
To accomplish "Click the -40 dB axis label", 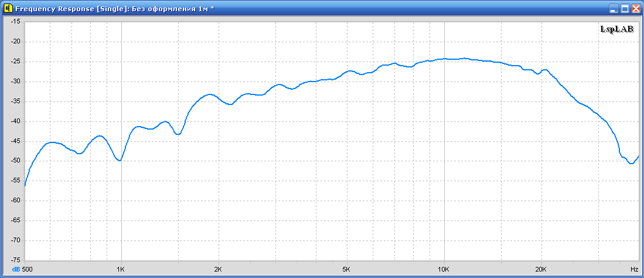I will click(15, 121).
